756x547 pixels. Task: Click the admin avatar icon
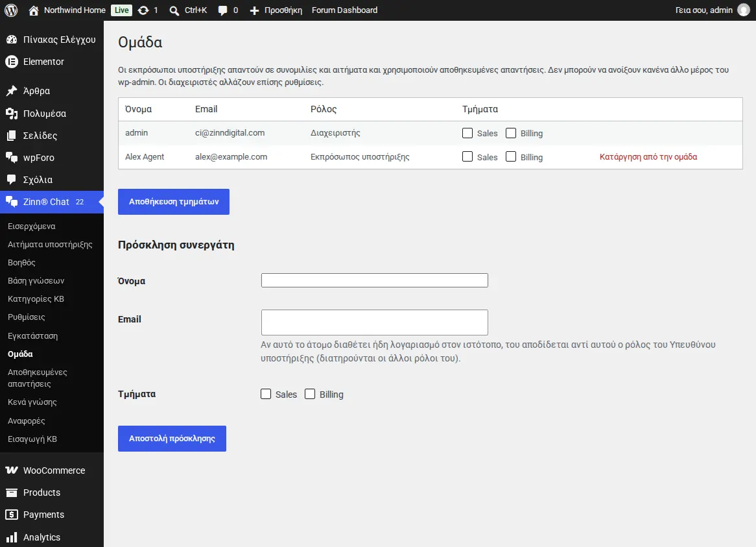click(744, 10)
